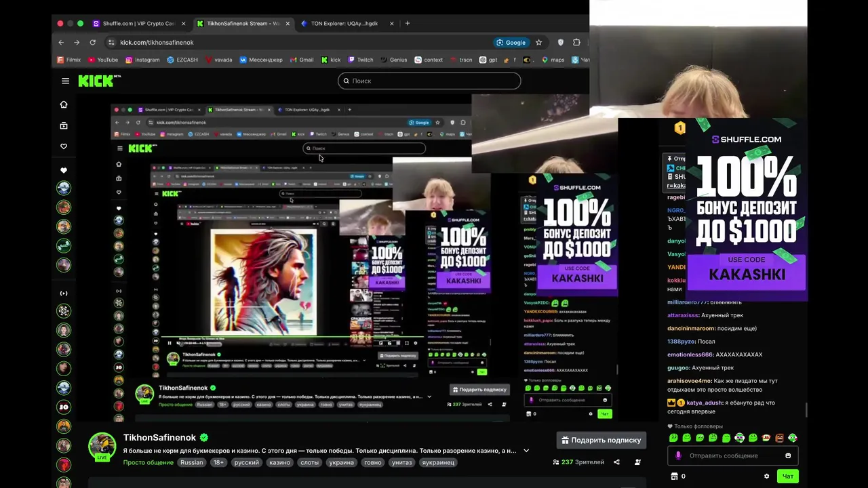Screen dimensions: 868x488
Task: Open a new browser tab
Action: point(408,23)
